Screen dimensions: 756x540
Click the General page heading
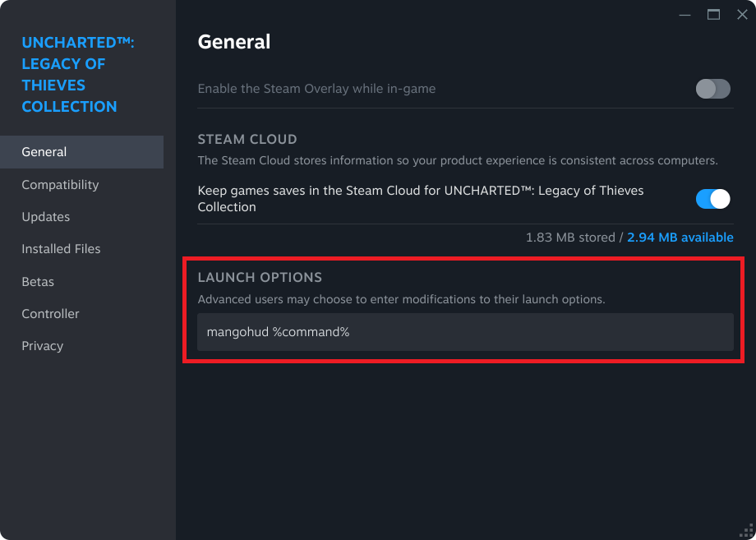[234, 42]
